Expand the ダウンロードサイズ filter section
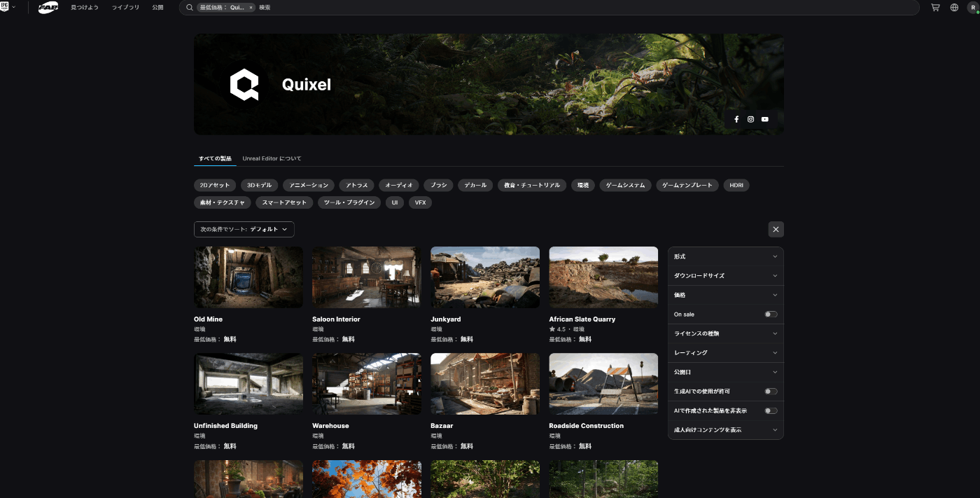The width and height of the screenshot is (980, 498). (x=726, y=276)
